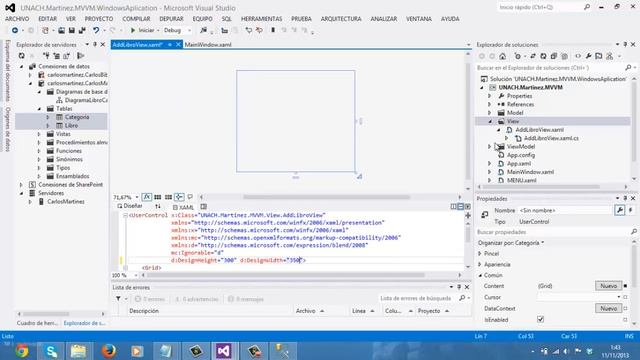
Task: Toggle vertical split view icon
Action: 453,207
